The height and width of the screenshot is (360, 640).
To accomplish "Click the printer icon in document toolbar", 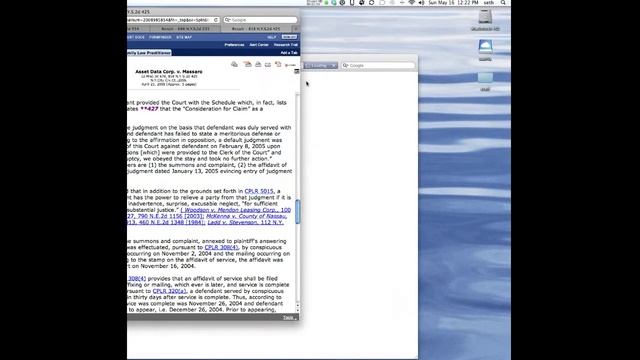I will pyautogui.click(x=258, y=64).
